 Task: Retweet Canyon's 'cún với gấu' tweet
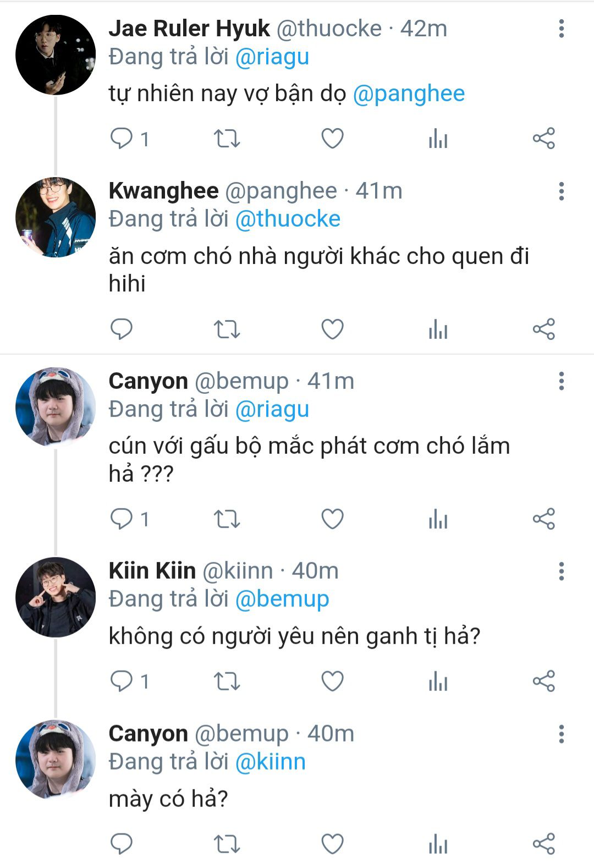227,519
